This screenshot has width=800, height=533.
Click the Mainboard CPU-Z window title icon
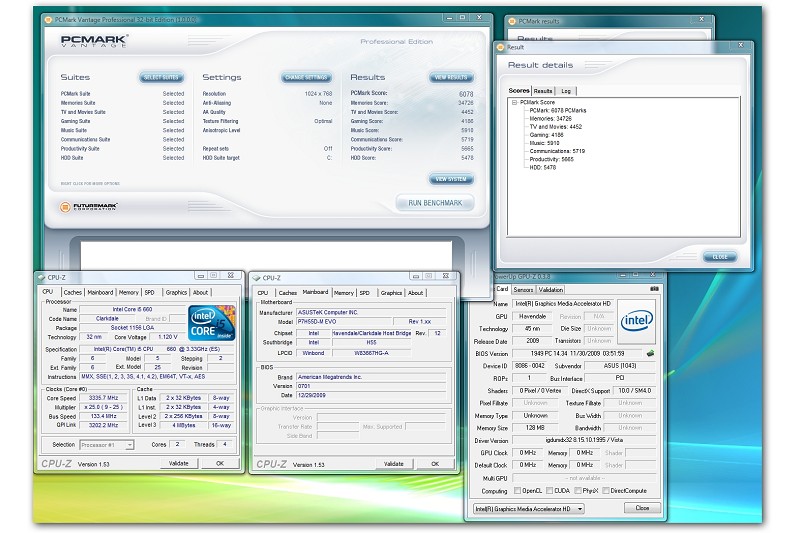[x=256, y=278]
